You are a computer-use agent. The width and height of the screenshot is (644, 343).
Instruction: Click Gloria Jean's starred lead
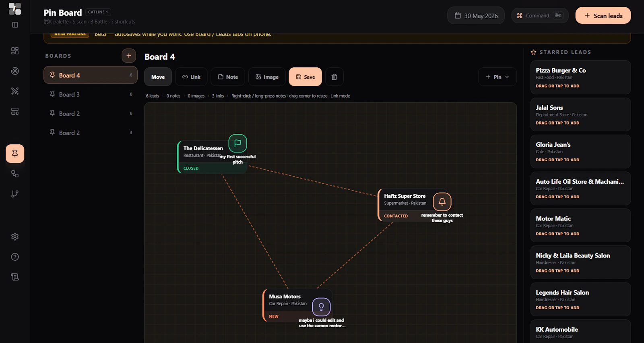(580, 152)
